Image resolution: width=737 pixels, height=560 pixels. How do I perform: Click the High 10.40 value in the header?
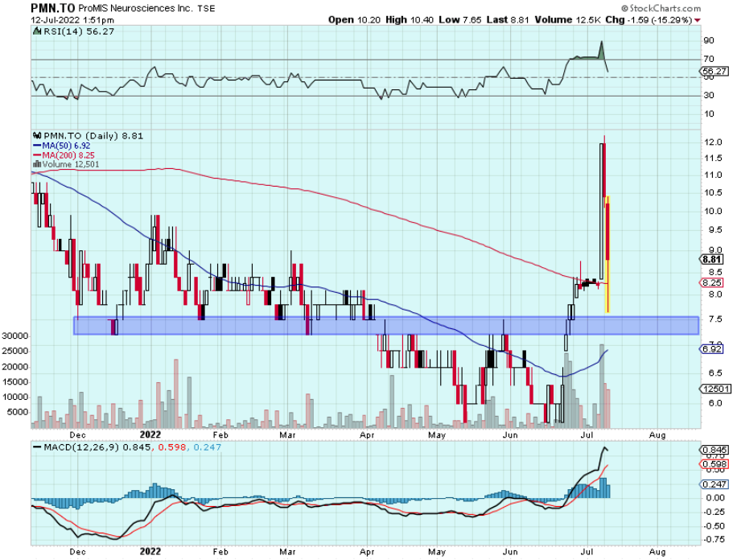pyautogui.click(x=410, y=20)
